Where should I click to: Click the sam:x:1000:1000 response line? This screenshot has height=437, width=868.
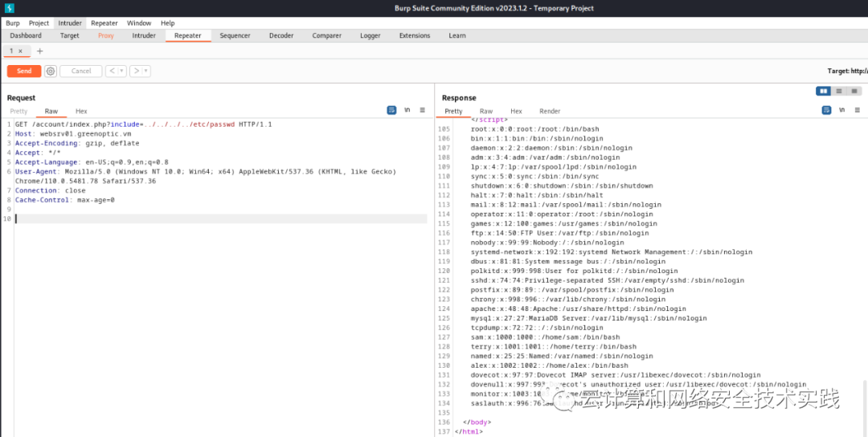pyautogui.click(x=545, y=337)
